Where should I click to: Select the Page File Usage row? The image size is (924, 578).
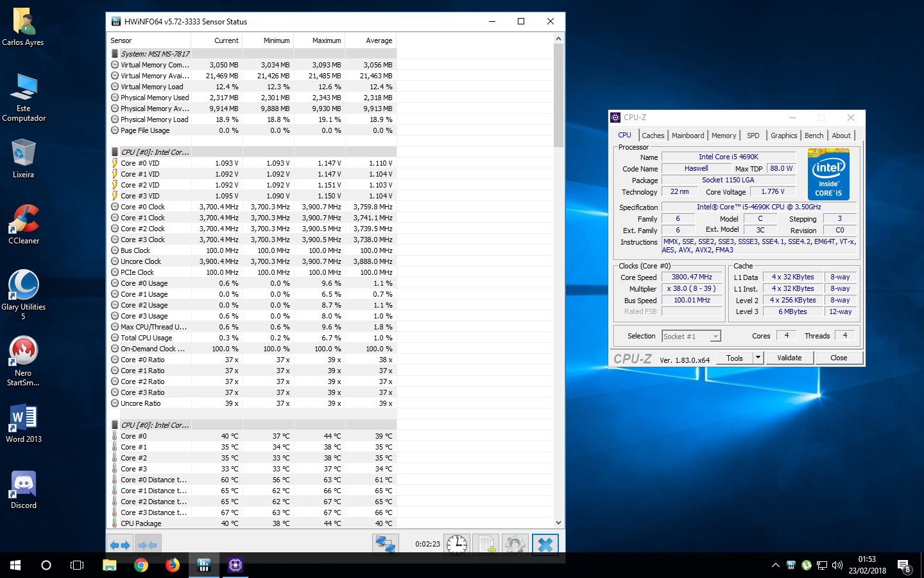[252, 130]
